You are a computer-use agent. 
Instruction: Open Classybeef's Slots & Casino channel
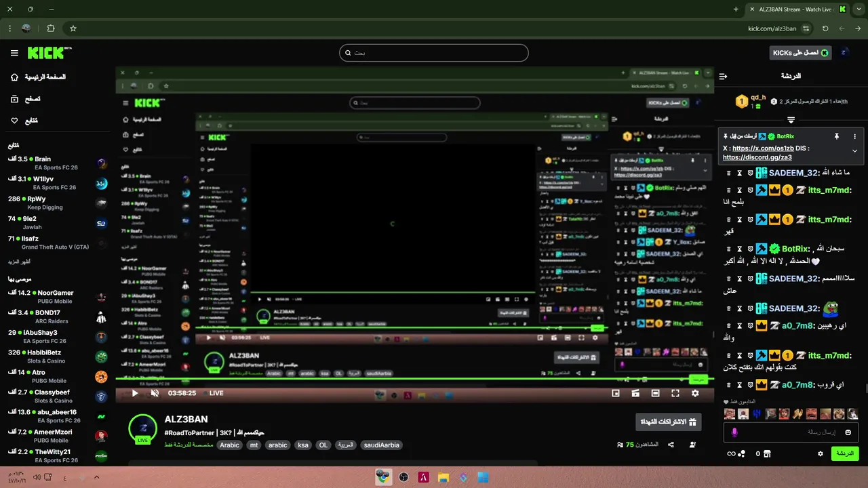[x=58, y=396]
